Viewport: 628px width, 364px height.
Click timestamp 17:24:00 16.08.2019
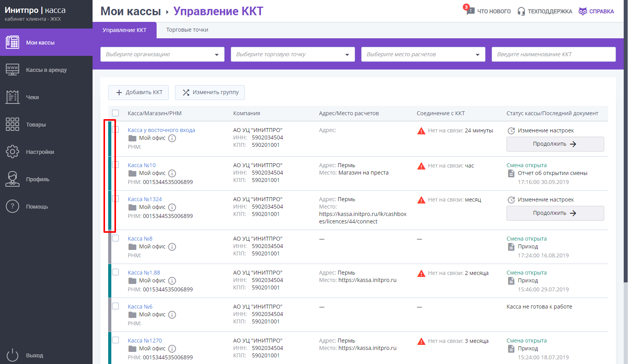click(543, 256)
